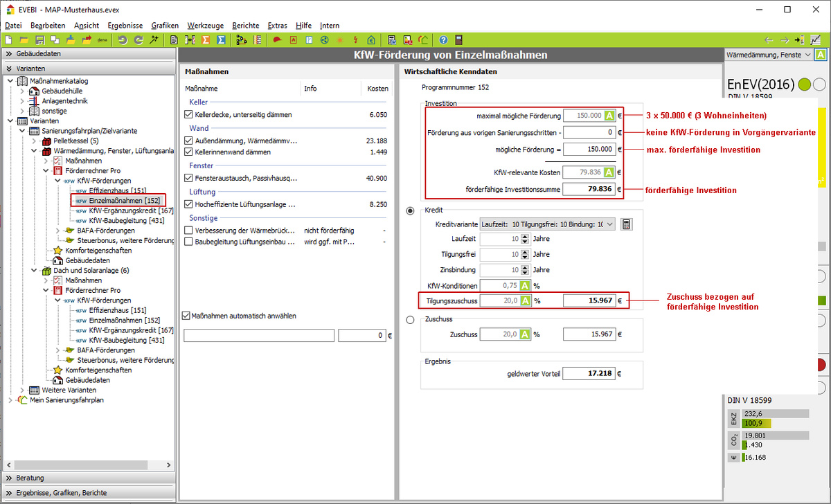
Task: Toggle the auto A button for KfW-relevante Kosten
Action: (609, 173)
